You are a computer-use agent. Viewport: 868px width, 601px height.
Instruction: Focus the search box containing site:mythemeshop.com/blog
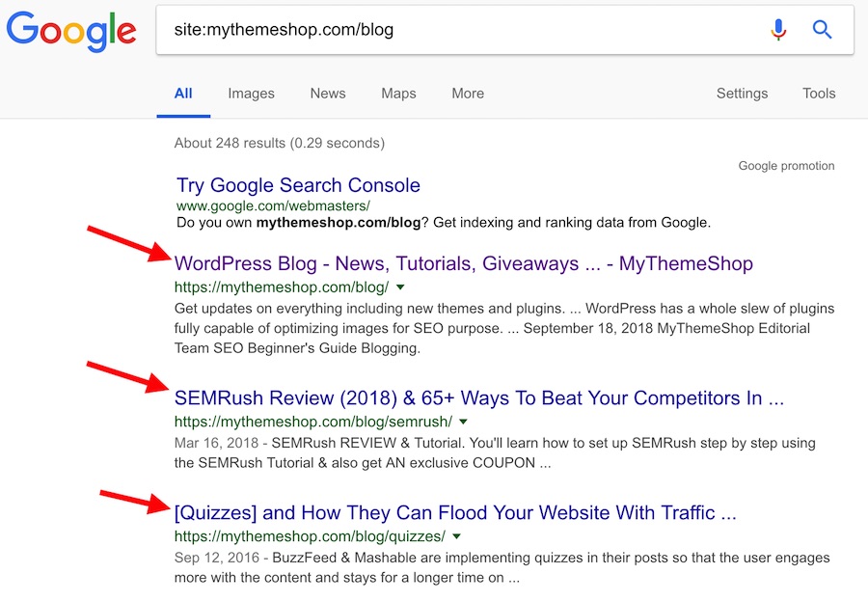(x=504, y=30)
